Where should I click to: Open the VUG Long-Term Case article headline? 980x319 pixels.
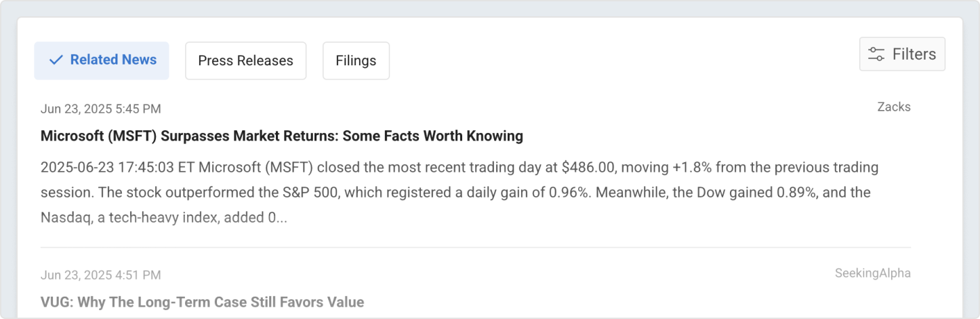coord(202,302)
